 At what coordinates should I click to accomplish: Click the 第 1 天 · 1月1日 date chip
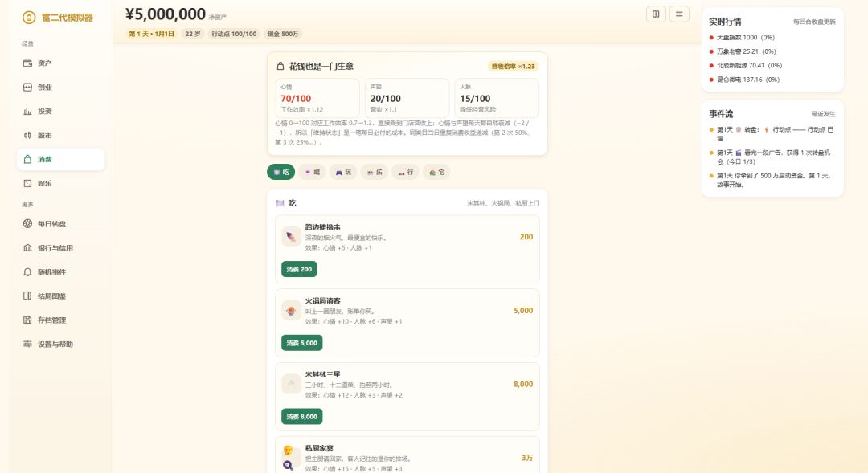[151, 34]
